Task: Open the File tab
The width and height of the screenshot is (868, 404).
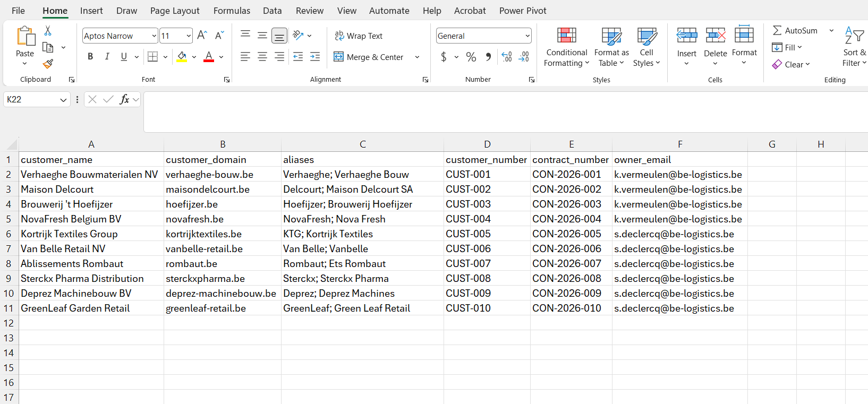Action: pyautogui.click(x=18, y=11)
